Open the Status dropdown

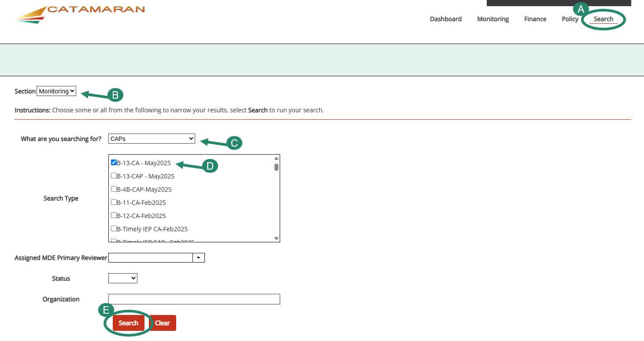coord(123,278)
